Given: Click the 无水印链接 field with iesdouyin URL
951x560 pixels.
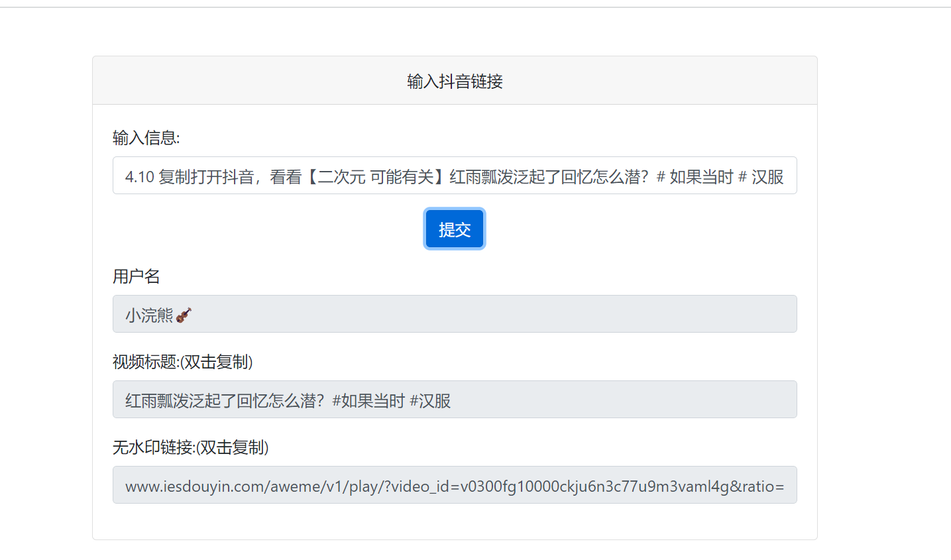Looking at the screenshot, I should coord(455,485).
